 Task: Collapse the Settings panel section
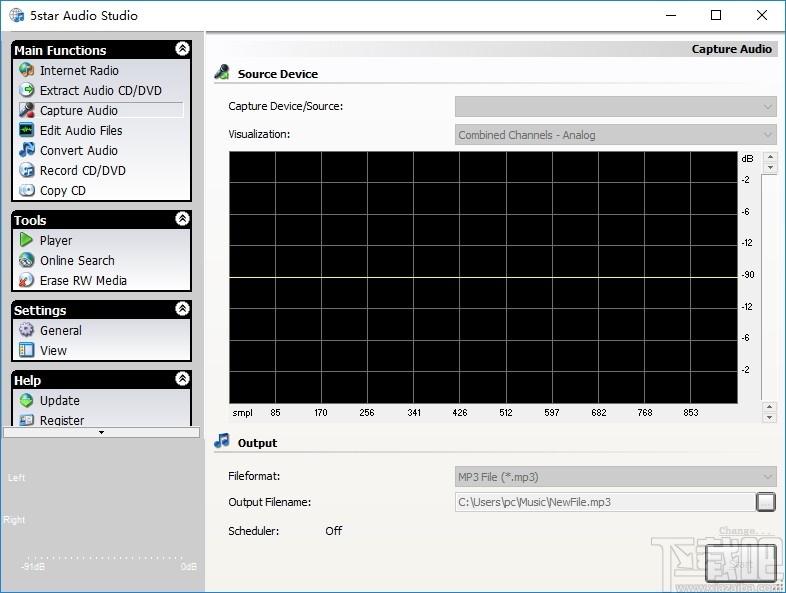182,309
